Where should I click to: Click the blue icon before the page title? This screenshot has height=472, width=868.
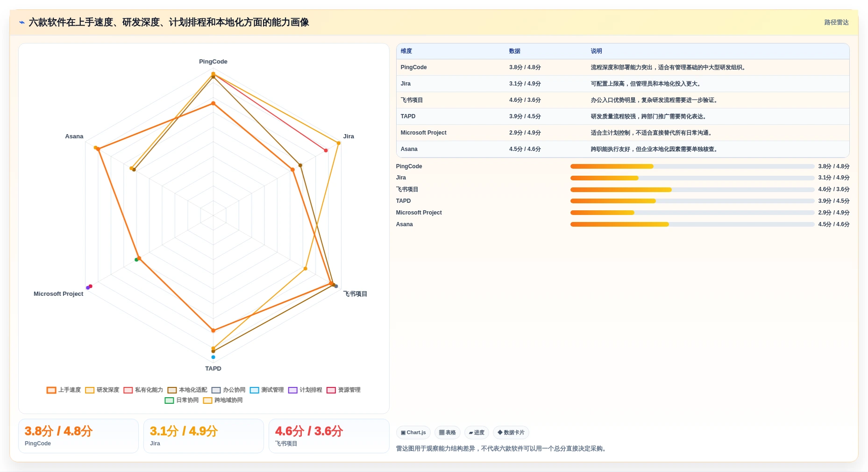pos(21,22)
